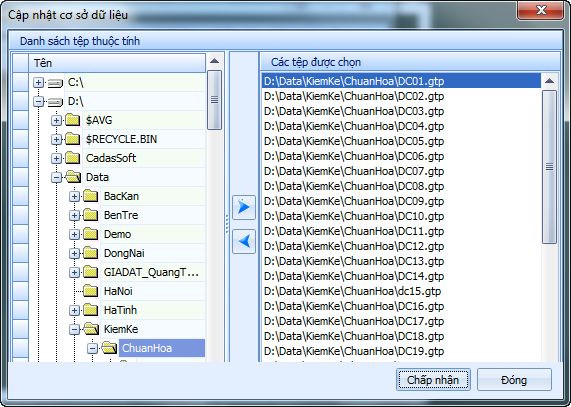Screen dimensions: 571x407
Task: Select the DC14.gtp file entry
Action: point(401,276)
